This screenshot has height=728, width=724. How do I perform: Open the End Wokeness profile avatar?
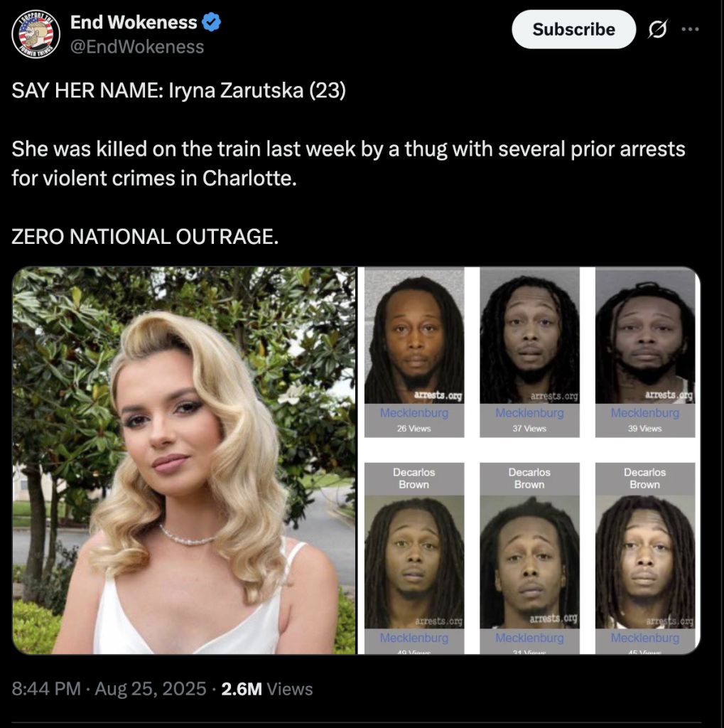click(36, 34)
